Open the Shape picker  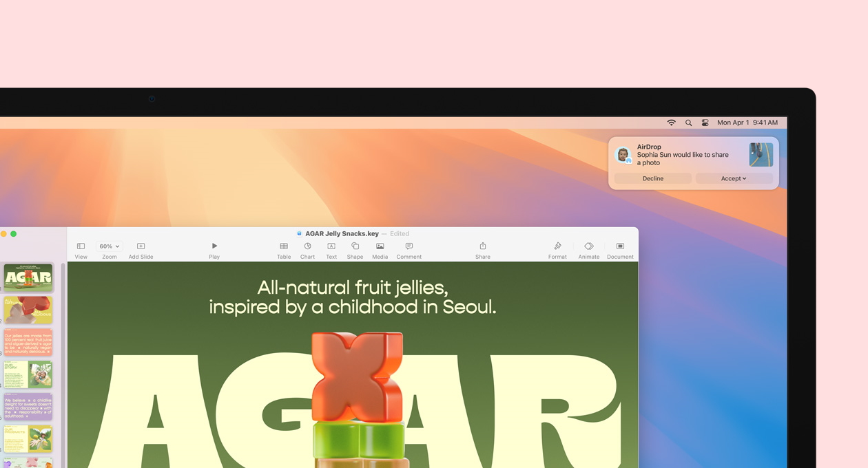[355, 250]
